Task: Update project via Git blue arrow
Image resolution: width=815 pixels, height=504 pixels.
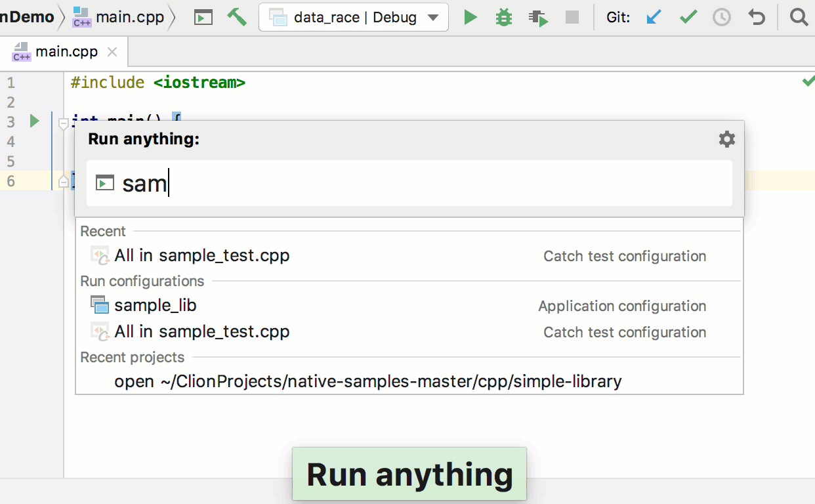Action: 654,17
